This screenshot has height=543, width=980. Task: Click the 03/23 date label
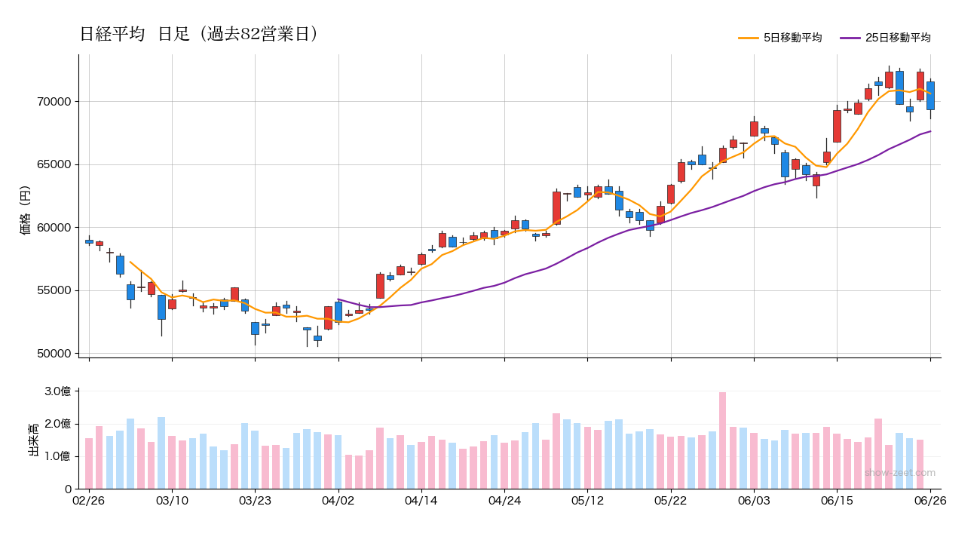point(255,501)
